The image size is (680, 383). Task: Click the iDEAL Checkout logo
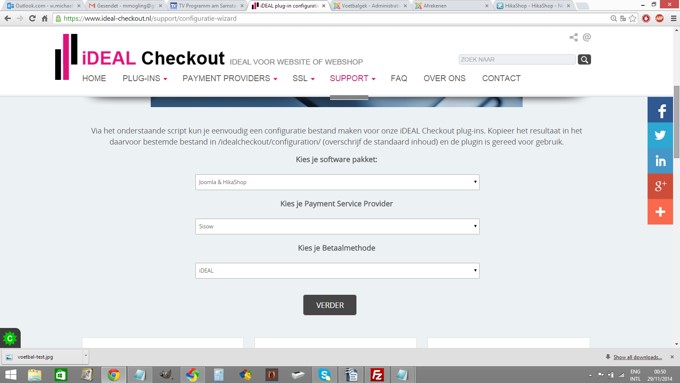(139, 57)
